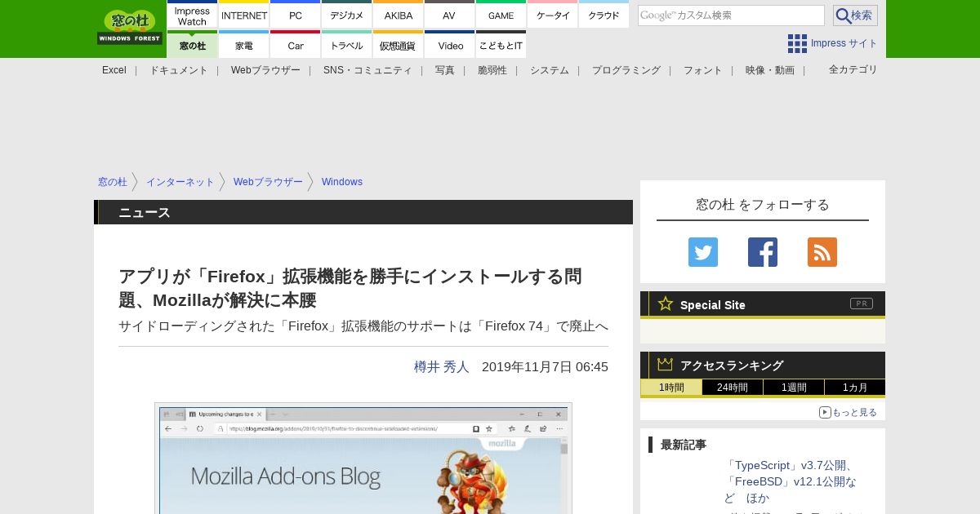The width and height of the screenshot is (980, 514).
Task: Open the INTERNET site tab
Action: [244, 15]
